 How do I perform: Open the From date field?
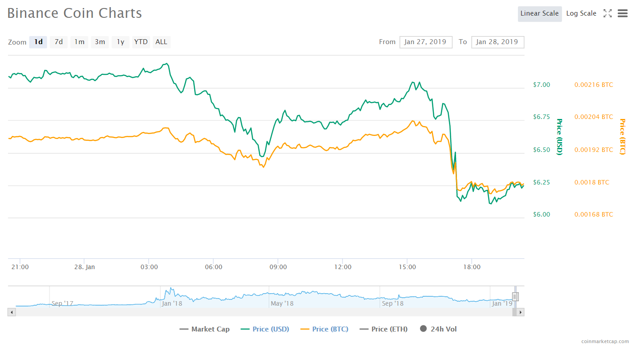coord(425,42)
